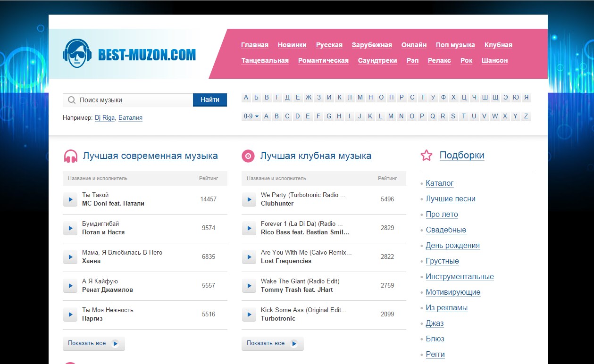Viewport: 594px width, 364px height.
Task: Select Latin letter Q in the alphabet index
Action: [x=432, y=116]
